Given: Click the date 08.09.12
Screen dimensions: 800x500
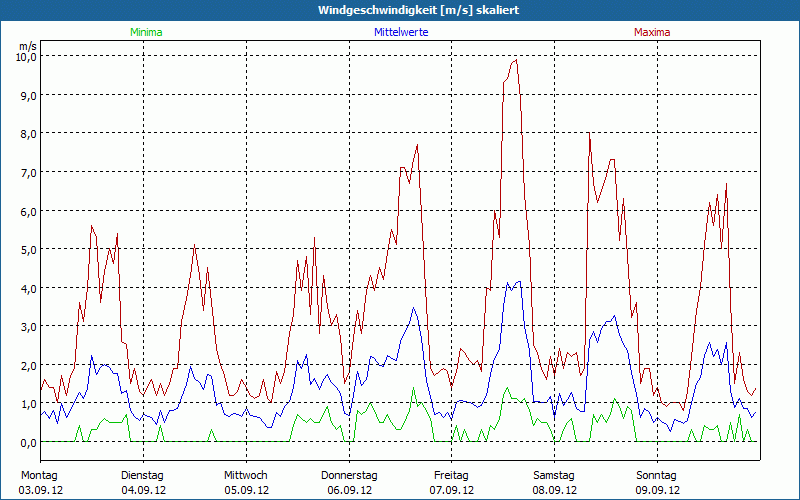Looking at the screenshot, I should tap(555, 490).
